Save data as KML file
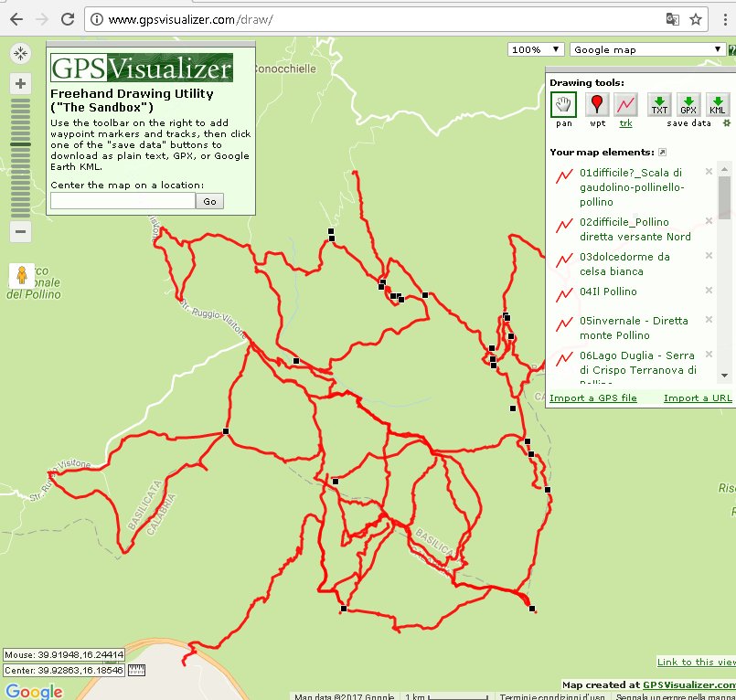Viewport: 736px width, 700px height. (x=718, y=105)
